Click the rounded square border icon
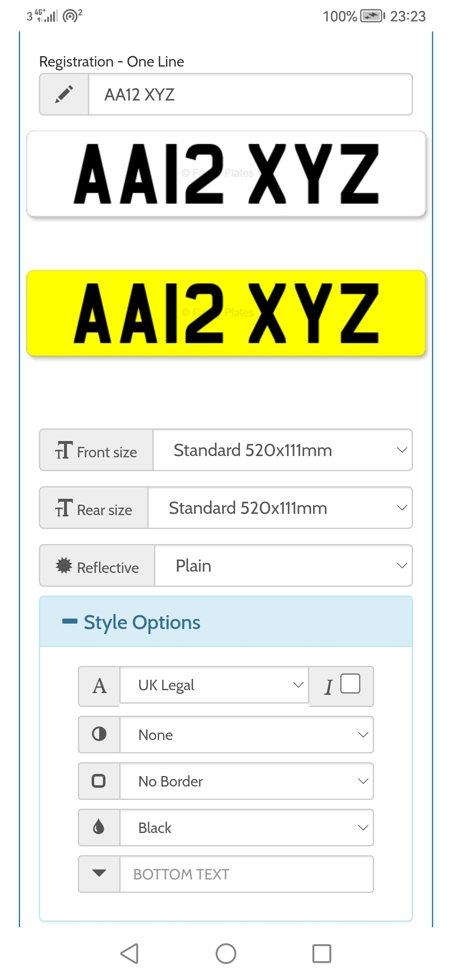The width and height of the screenshot is (452, 980). pyautogui.click(x=99, y=781)
